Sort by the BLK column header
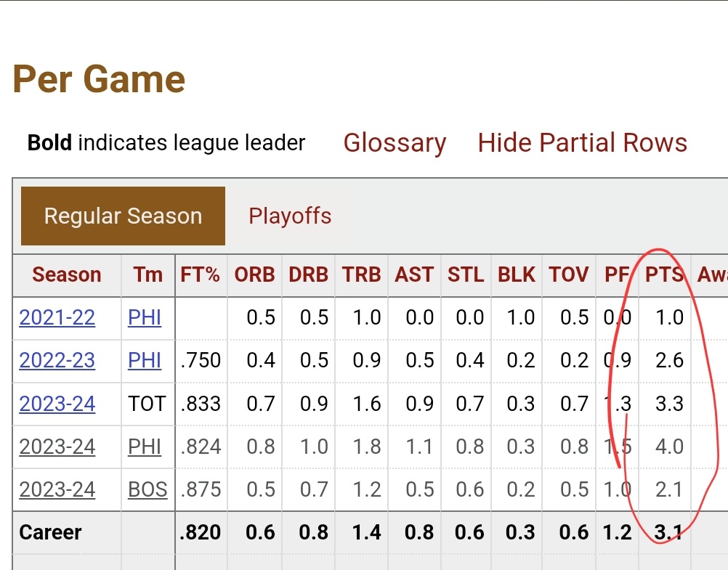Image resolution: width=728 pixels, height=570 pixels. pyautogui.click(x=517, y=275)
